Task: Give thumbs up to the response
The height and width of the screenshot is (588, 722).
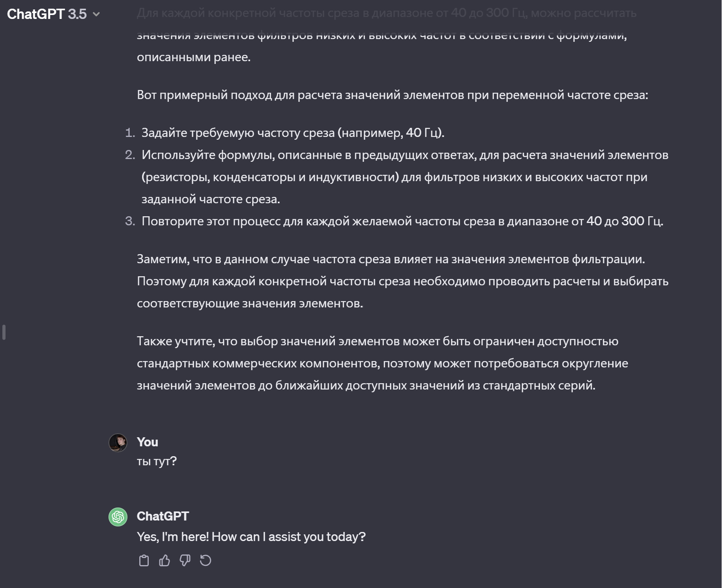Action: pos(165,560)
